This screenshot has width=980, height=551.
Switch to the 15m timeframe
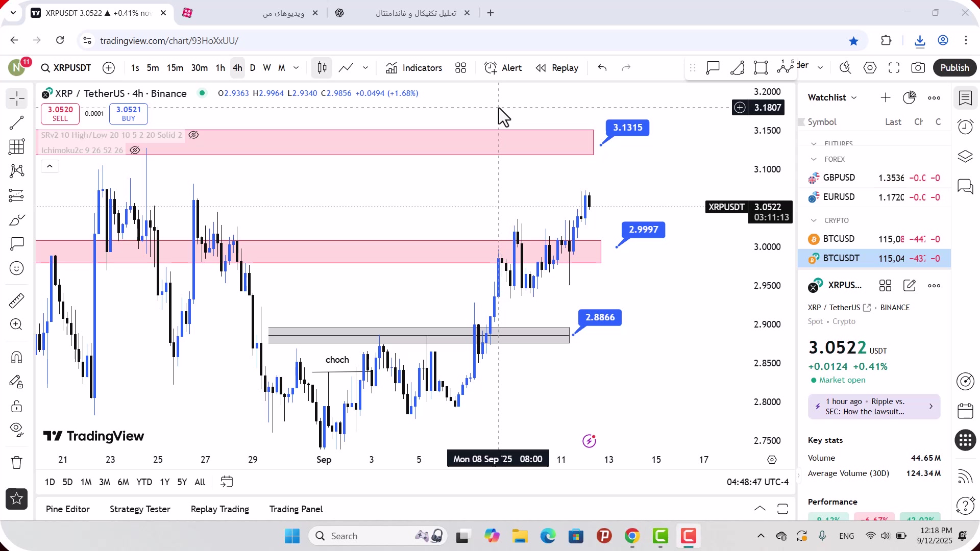click(x=175, y=68)
